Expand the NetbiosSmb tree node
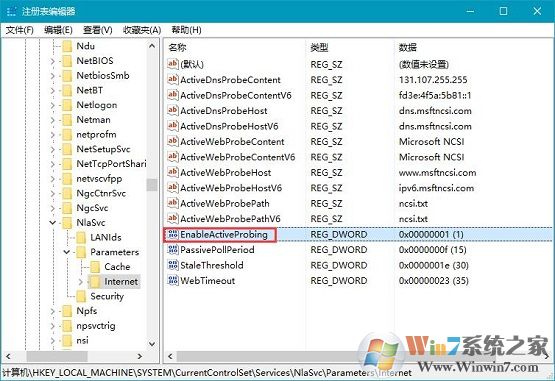The image size is (555, 381). pyautogui.click(x=52, y=76)
